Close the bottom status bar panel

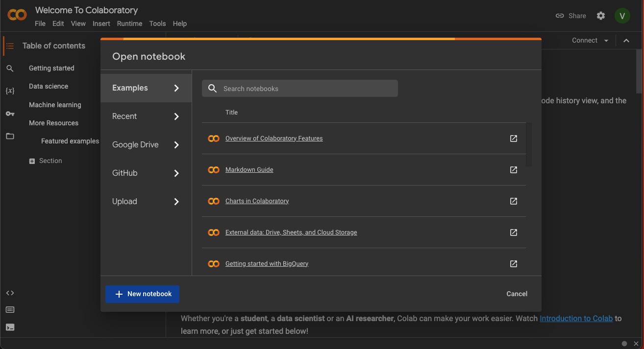(x=636, y=344)
